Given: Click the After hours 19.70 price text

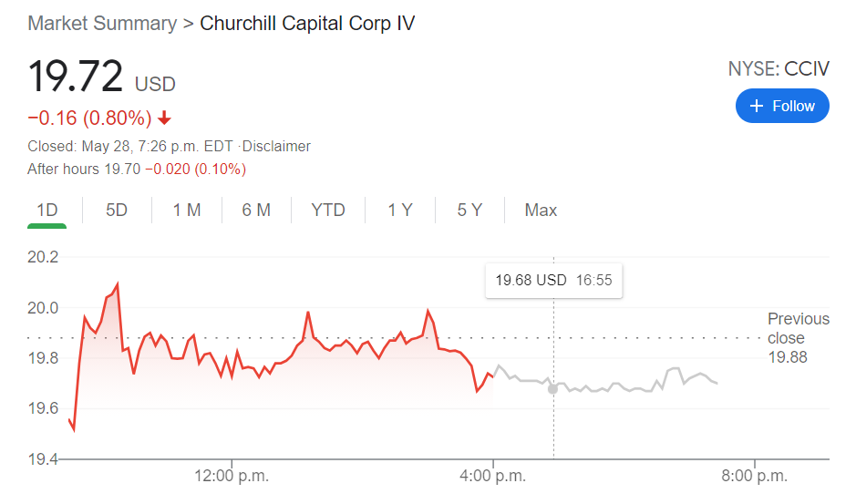Looking at the screenshot, I should tap(137, 170).
